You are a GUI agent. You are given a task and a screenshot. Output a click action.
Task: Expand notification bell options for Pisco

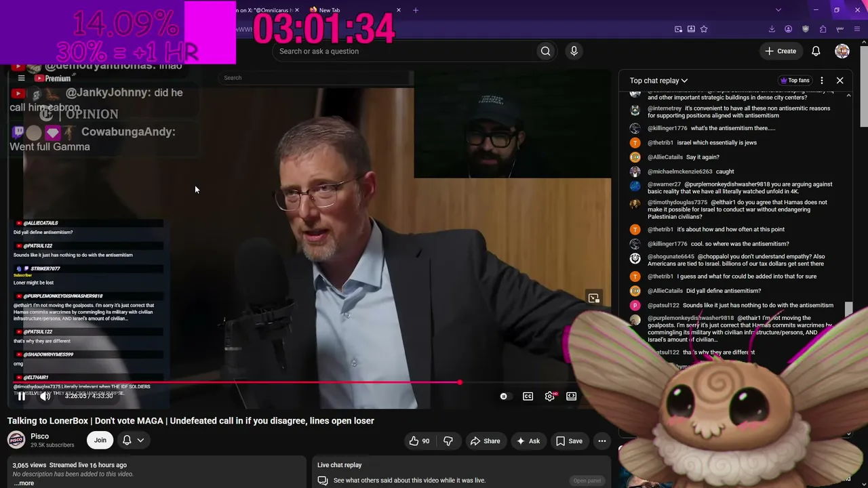pyautogui.click(x=133, y=441)
